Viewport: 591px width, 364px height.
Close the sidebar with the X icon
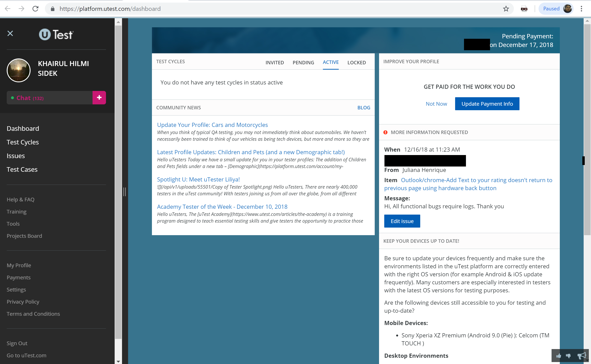tap(10, 33)
